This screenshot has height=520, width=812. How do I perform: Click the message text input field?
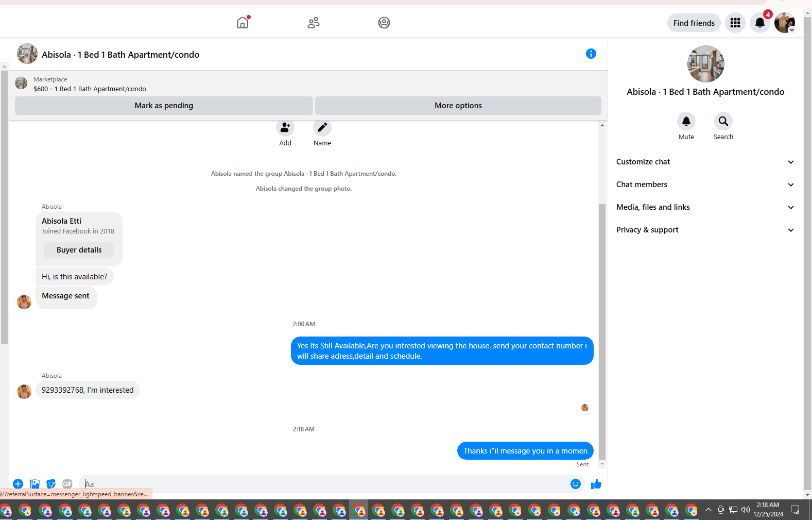click(324, 484)
